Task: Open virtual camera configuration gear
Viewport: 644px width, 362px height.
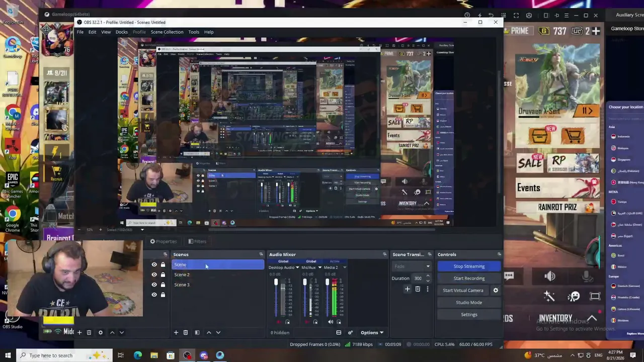Action: click(496, 291)
